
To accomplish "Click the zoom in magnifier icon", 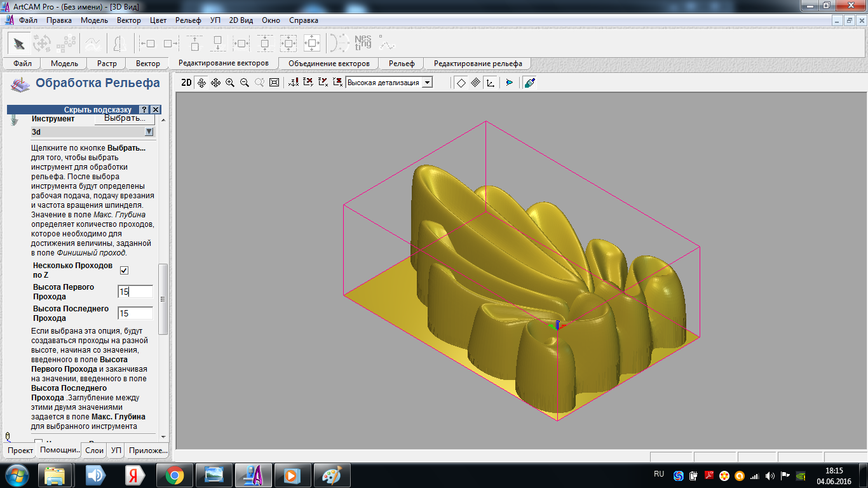I will tap(230, 83).
